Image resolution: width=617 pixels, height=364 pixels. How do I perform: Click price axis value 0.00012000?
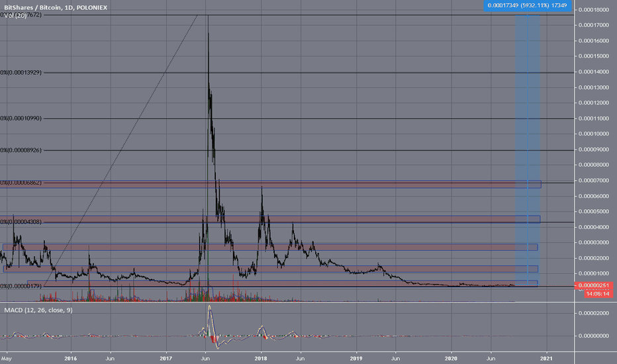click(x=594, y=103)
